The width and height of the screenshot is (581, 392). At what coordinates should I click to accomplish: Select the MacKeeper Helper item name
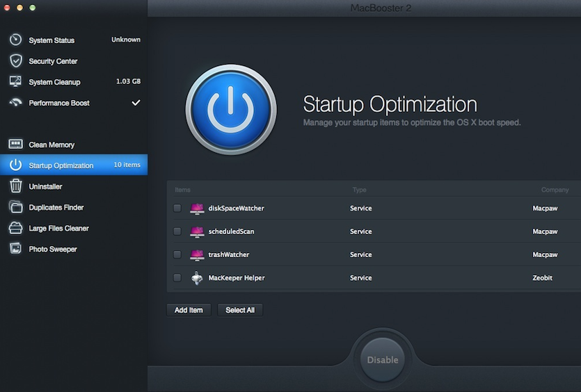point(237,277)
